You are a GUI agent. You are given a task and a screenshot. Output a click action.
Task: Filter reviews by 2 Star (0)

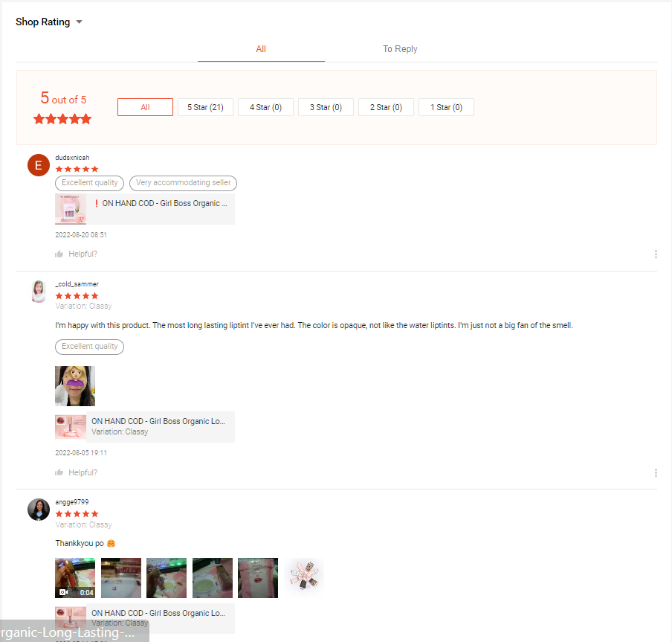[386, 107]
